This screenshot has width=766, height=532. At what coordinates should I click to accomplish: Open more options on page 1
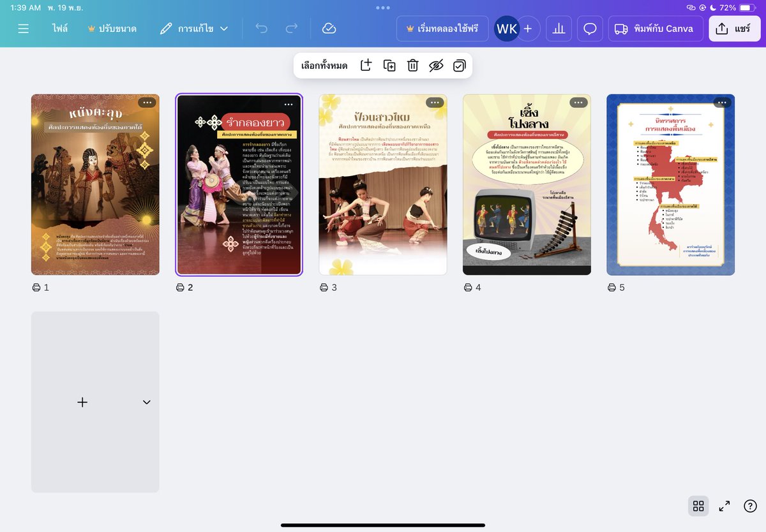147,103
